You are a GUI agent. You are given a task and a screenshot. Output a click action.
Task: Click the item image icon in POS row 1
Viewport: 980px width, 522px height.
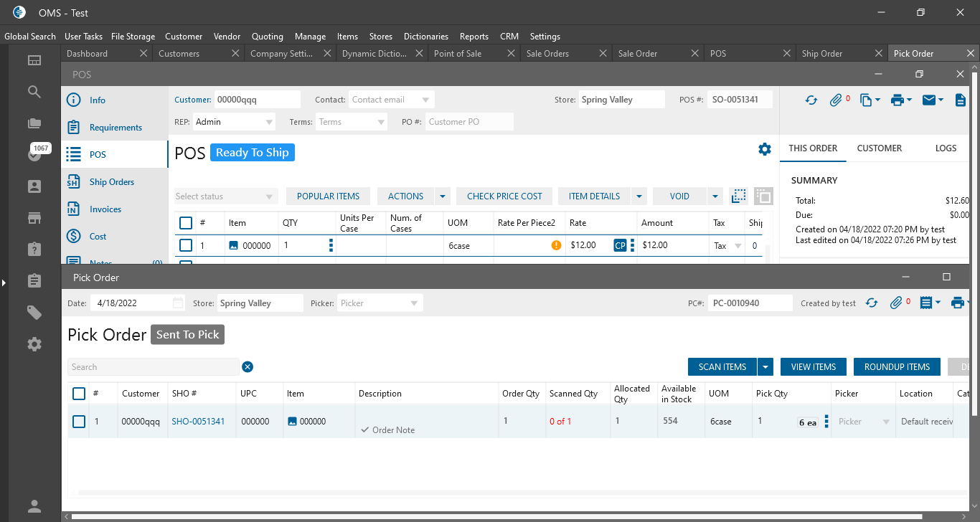[233, 245]
